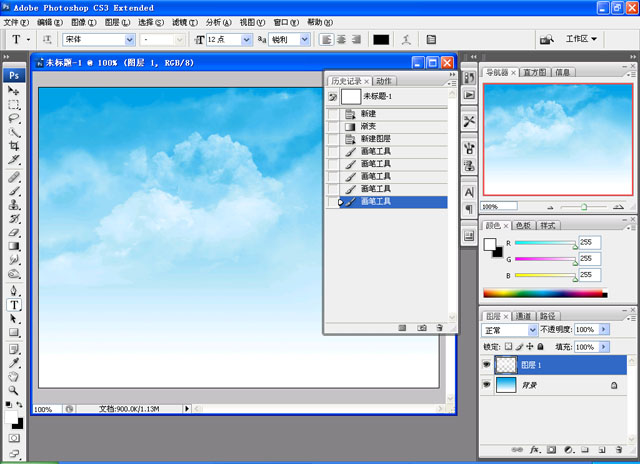This screenshot has height=464, width=640.
Task: Select the Hand tool
Action: click(x=13, y=377)
